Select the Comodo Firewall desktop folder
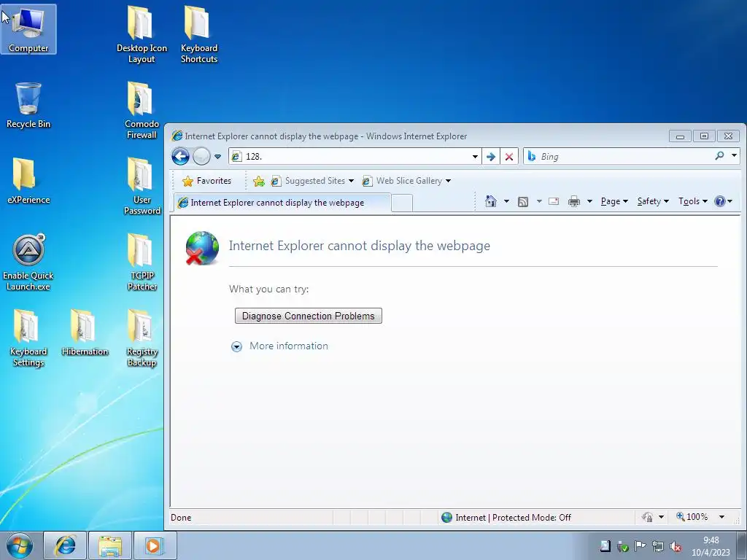Screen dimensions: 747x560 pos(142,110)
